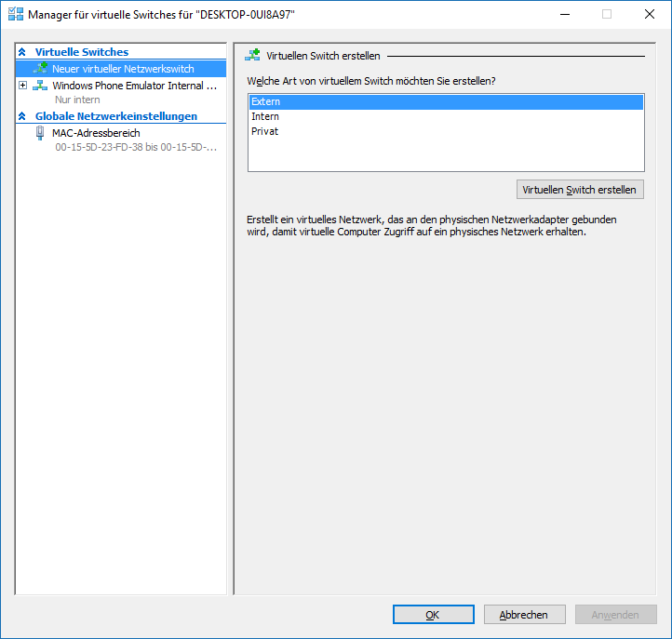Click the Abbrechen button
Screen dimensions: 672x639
tap(524, 615)
